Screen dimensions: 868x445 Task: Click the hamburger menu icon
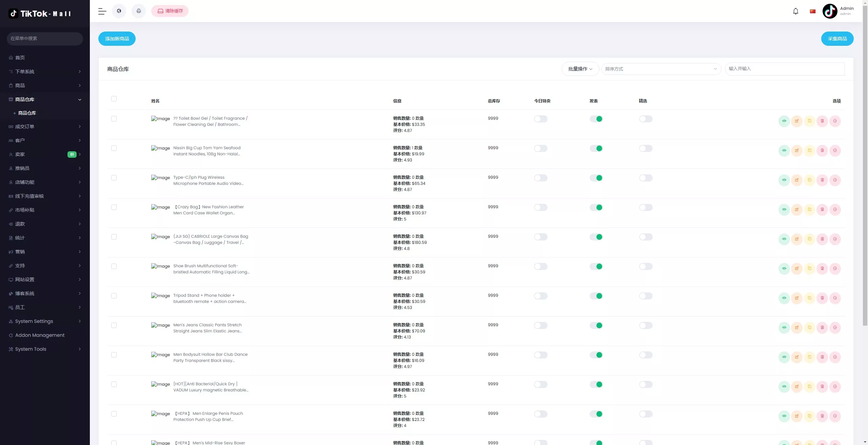click(102, 11)
